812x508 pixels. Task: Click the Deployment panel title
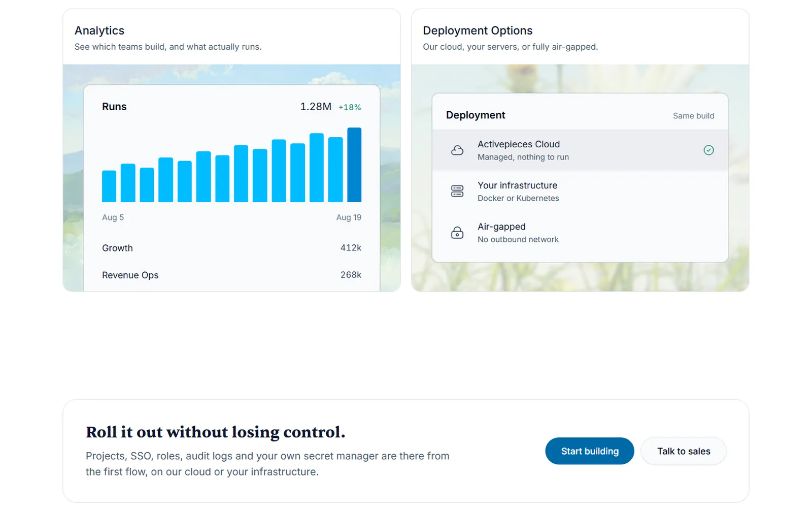pos(476,115)
